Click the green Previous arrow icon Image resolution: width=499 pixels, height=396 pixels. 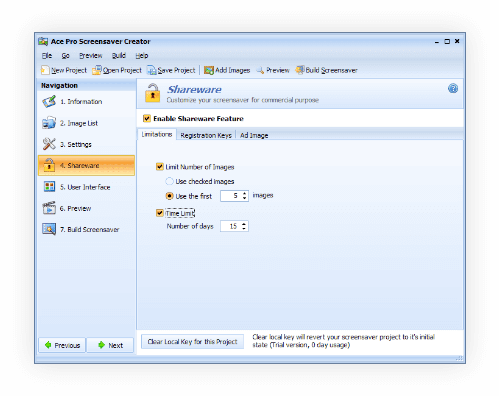click(48, 345)
